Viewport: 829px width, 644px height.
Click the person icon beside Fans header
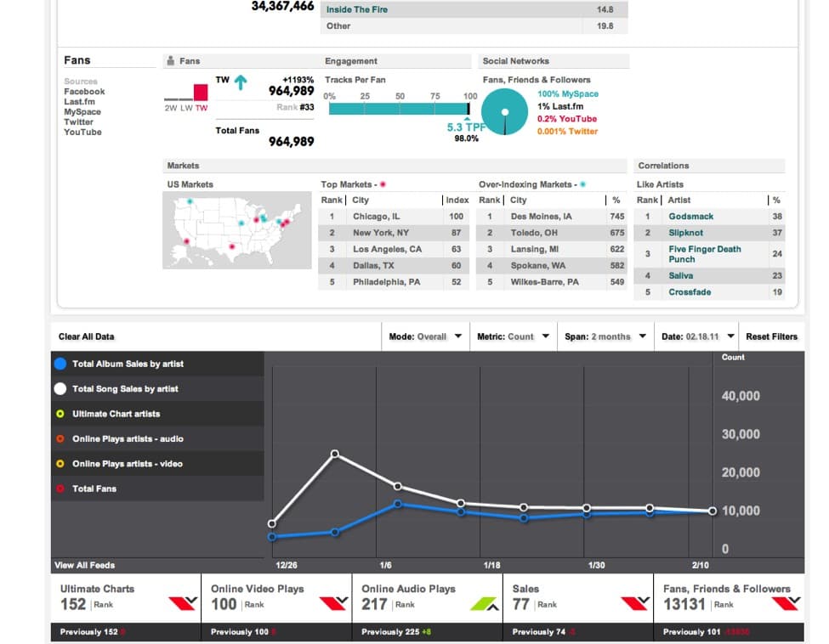[x=170, y=61]
